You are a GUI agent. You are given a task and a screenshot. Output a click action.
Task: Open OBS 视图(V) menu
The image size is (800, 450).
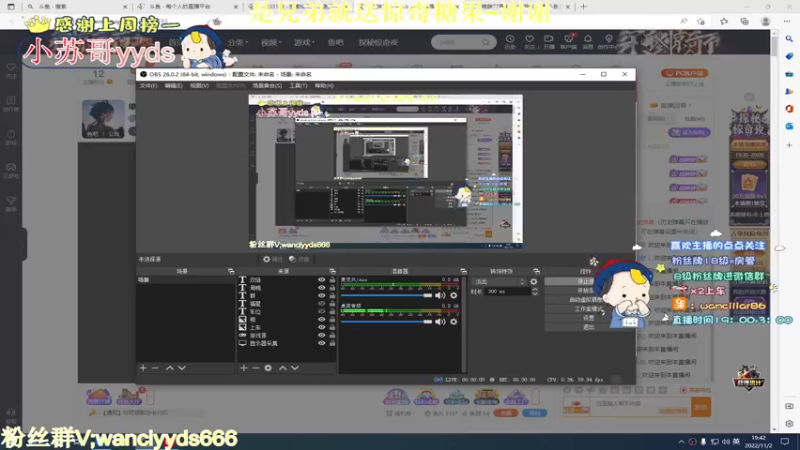[199, 86]
